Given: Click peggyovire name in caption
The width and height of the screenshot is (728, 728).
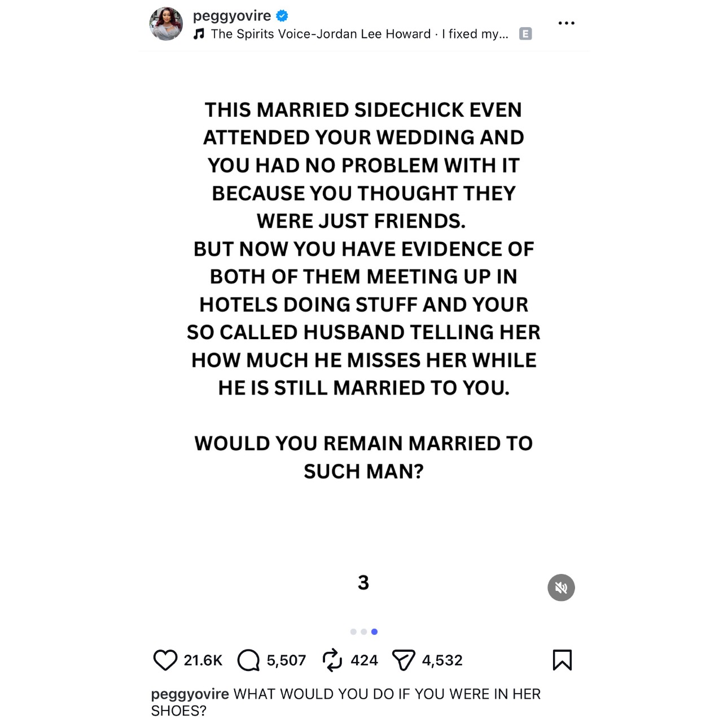Looking at the screenshot, I should click(190, 694).
